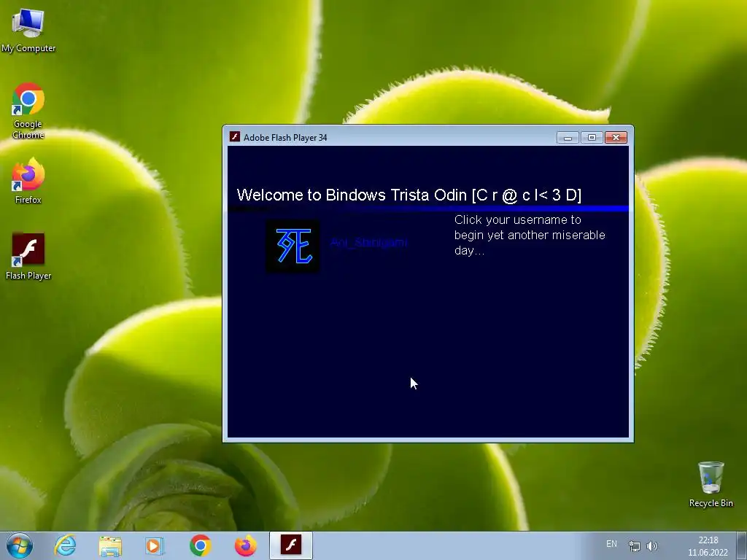
Task: Launch Google Chrome desktop shortcut
Action: [x=28, y=111]
